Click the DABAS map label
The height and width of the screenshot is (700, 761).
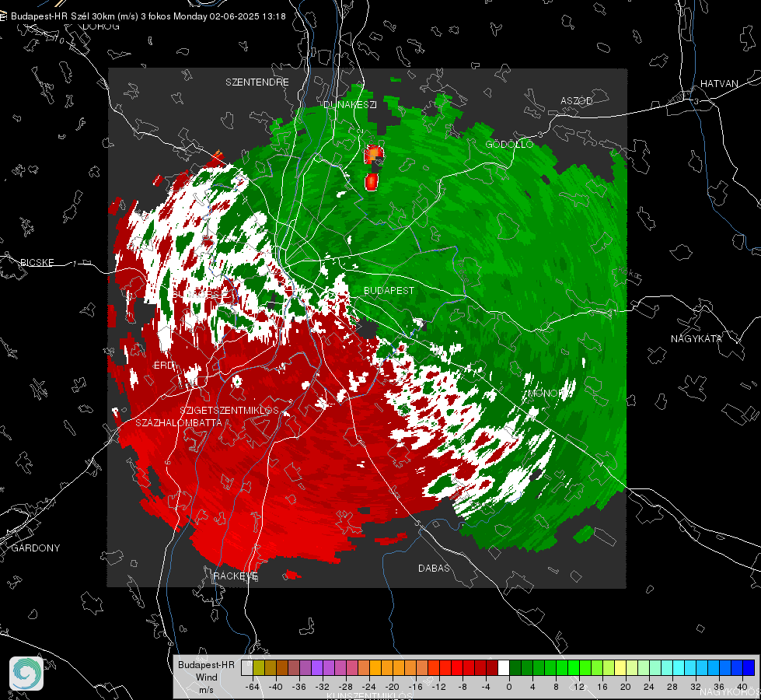[x=434, y=568]
